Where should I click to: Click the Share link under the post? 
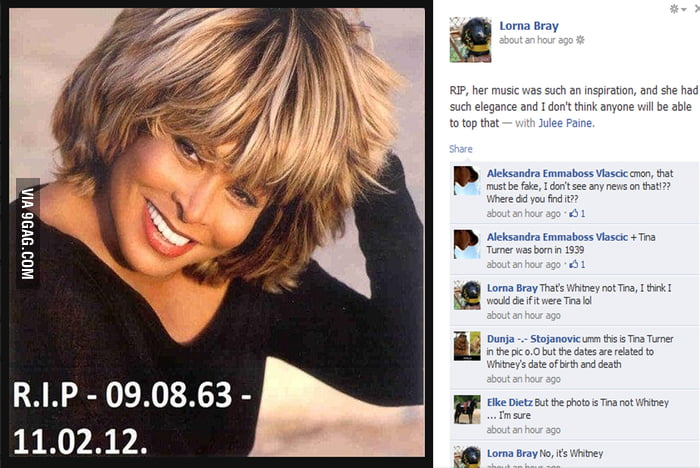pos(461,149)
